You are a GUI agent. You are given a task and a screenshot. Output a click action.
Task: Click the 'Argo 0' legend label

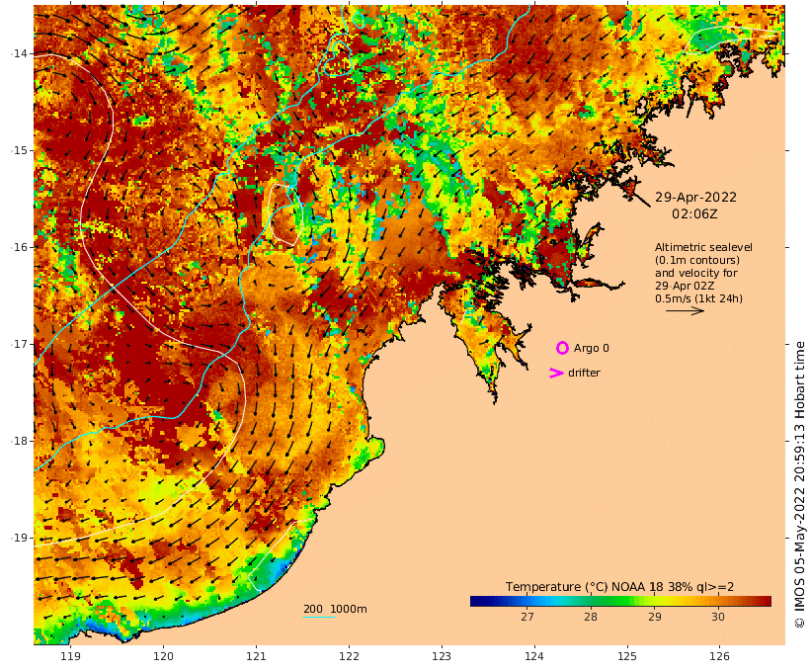tap(592, 349)
